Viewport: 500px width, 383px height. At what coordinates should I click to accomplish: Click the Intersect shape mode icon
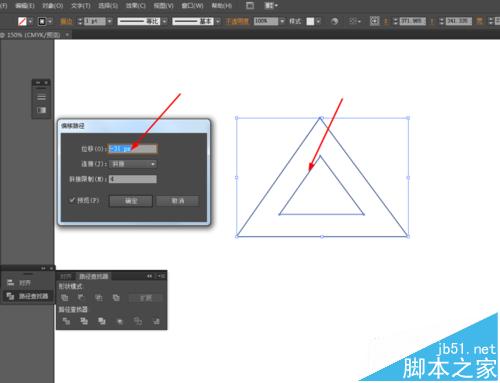pos(99,298)
